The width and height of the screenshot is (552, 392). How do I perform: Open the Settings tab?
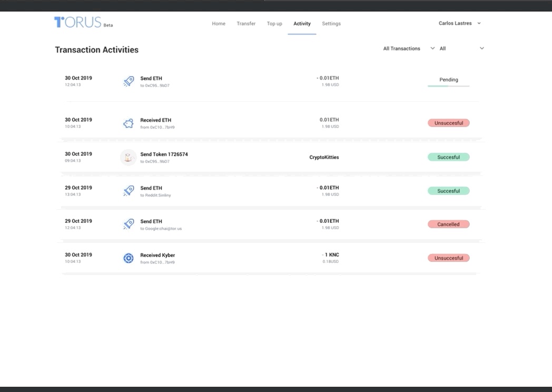331,24
